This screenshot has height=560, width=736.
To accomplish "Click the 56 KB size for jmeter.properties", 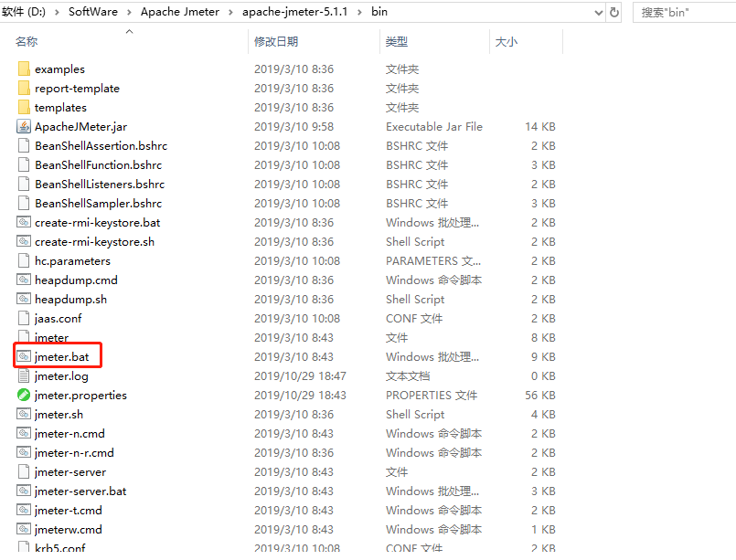I will [539, 396].
